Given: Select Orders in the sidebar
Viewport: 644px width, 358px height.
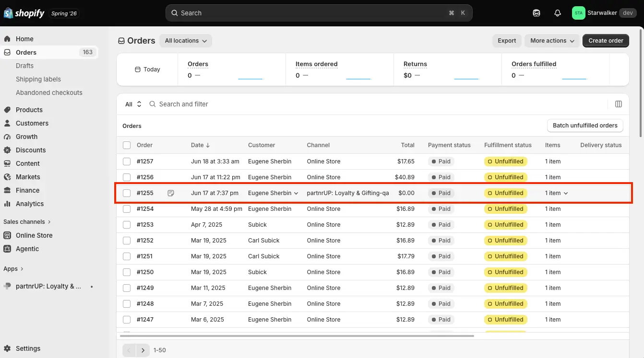Looking at the screenshot, I should click(x=50, y=52).
